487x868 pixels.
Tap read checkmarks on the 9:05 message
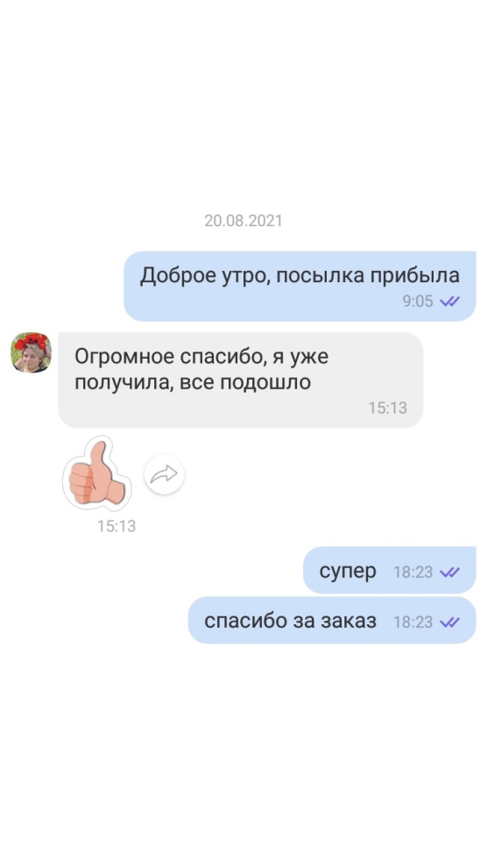click(450, 301)
